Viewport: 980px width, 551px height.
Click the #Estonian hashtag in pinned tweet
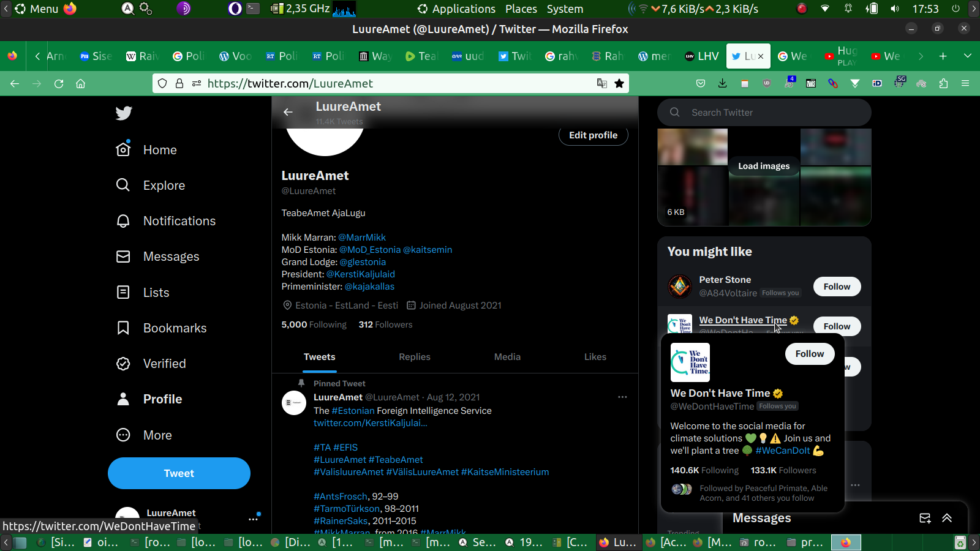353,411
